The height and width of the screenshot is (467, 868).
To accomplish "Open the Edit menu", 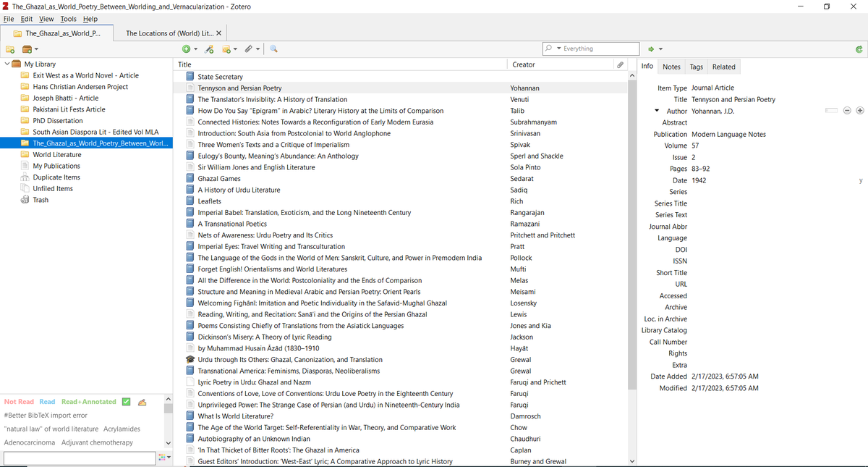I will click(x=26, y=19).
